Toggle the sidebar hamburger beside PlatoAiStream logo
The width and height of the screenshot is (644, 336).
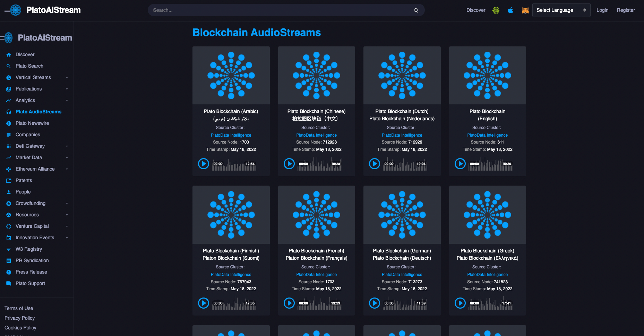2,38
